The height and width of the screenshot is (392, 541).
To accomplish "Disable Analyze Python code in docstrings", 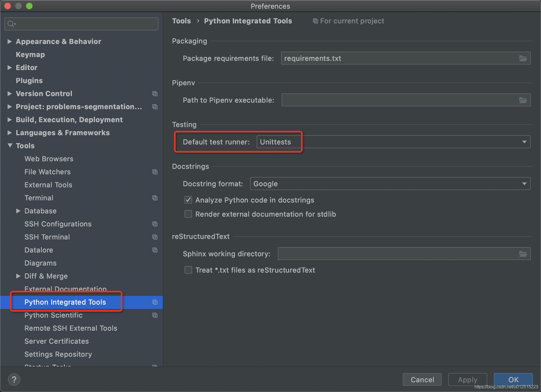I will 188,200.
